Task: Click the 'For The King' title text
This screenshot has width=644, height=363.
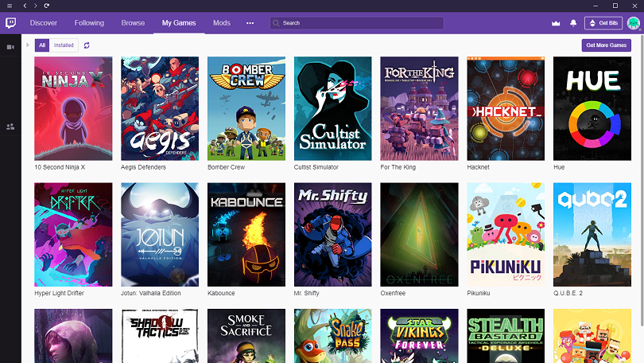Action: point(398,167)
